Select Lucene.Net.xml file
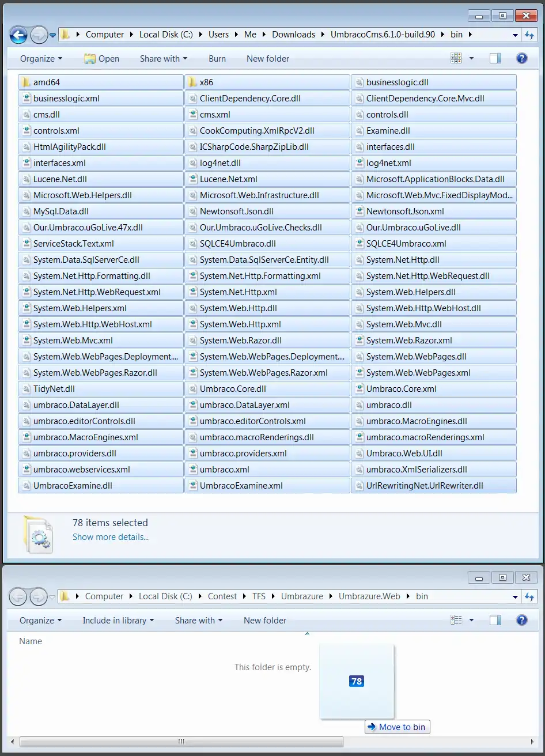This screenshot has height=756, width=545. tap(267, 179)
